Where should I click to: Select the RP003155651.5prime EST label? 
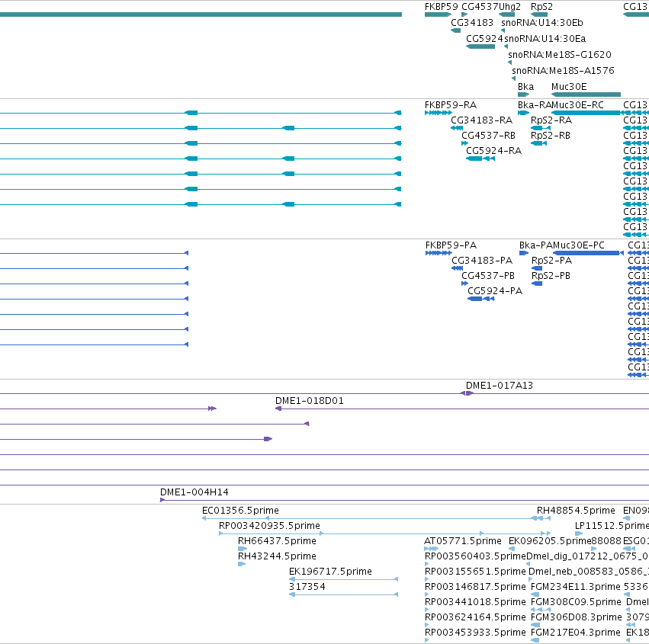tap(475, 572)
